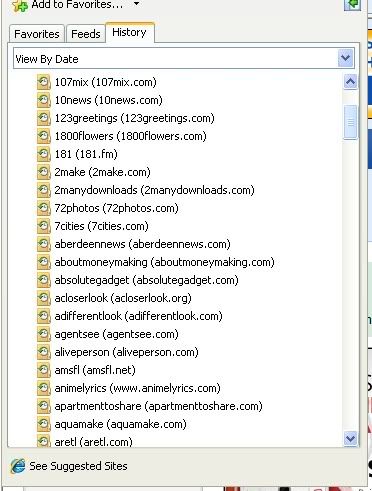This screenshot has height=491, width=372.
Task: Open the aboutmoneymaking (aboutmoneymaking.com) entry
Action: (164, 262)
